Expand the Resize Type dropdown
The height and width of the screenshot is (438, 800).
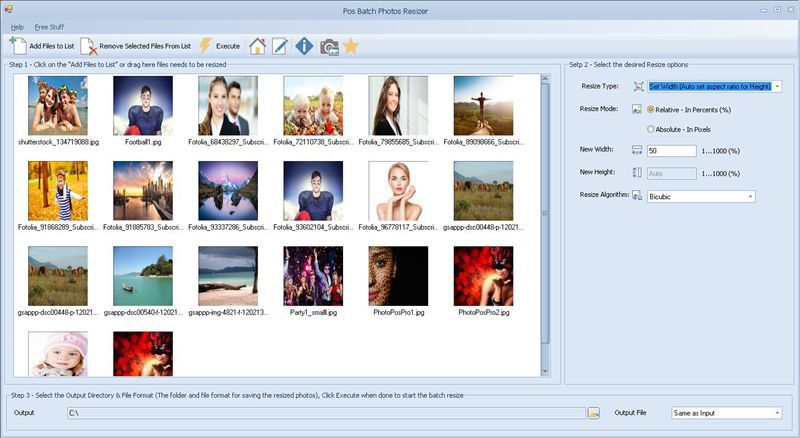click(777, 87)
